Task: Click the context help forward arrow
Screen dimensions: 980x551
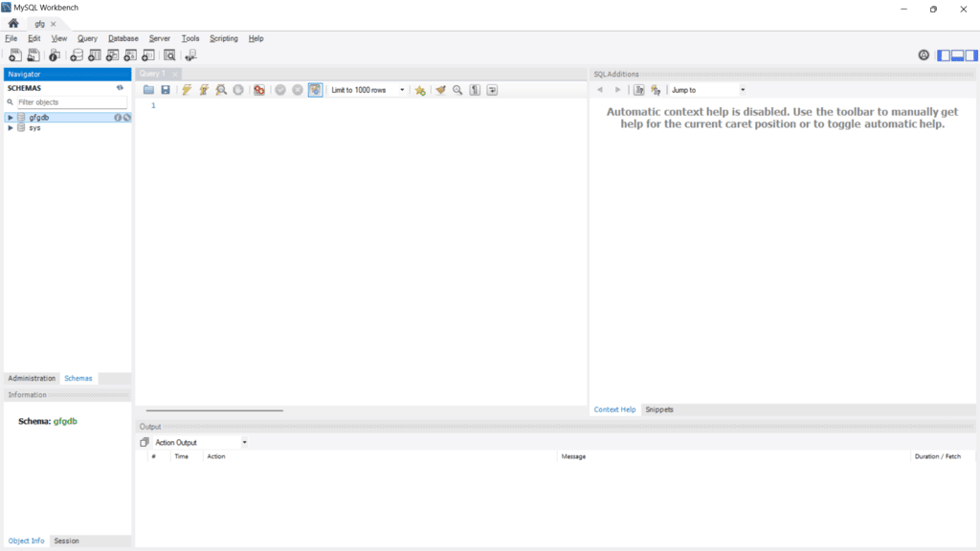Action: [617, 90]
